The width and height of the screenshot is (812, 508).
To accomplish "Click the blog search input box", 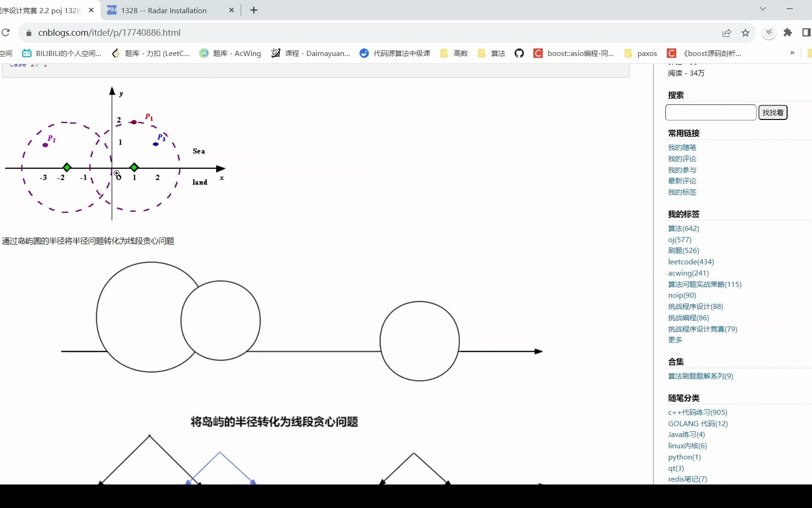I will [710, 112].
